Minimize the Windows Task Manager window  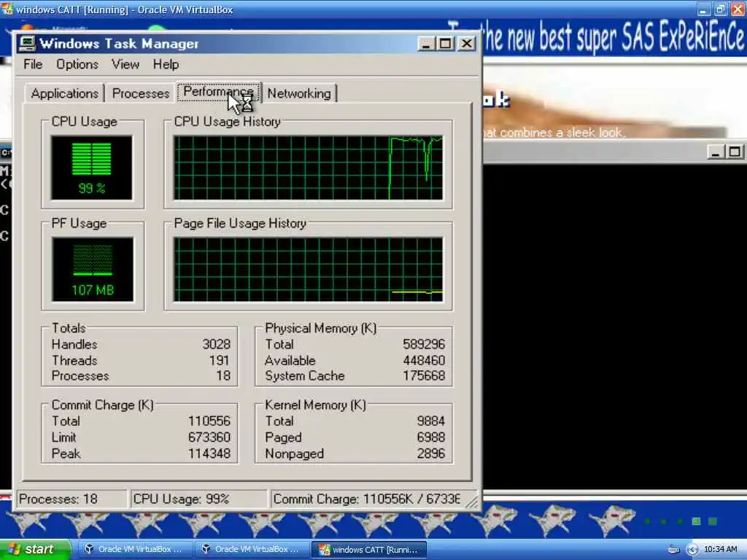click(x=426, y=44)
